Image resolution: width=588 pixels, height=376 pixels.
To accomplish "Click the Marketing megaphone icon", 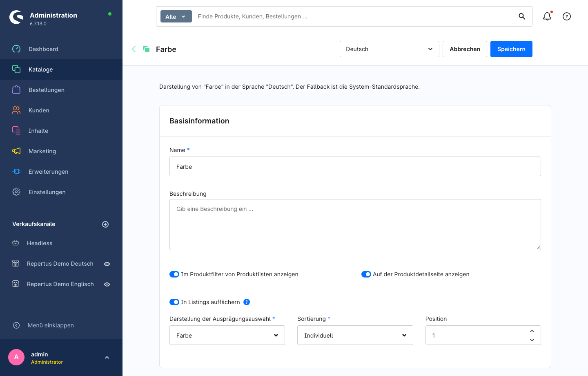I will [16, 151].
